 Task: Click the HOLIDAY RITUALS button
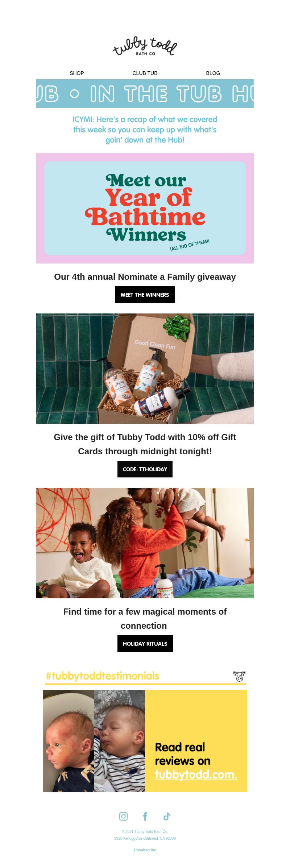point(145,644)
